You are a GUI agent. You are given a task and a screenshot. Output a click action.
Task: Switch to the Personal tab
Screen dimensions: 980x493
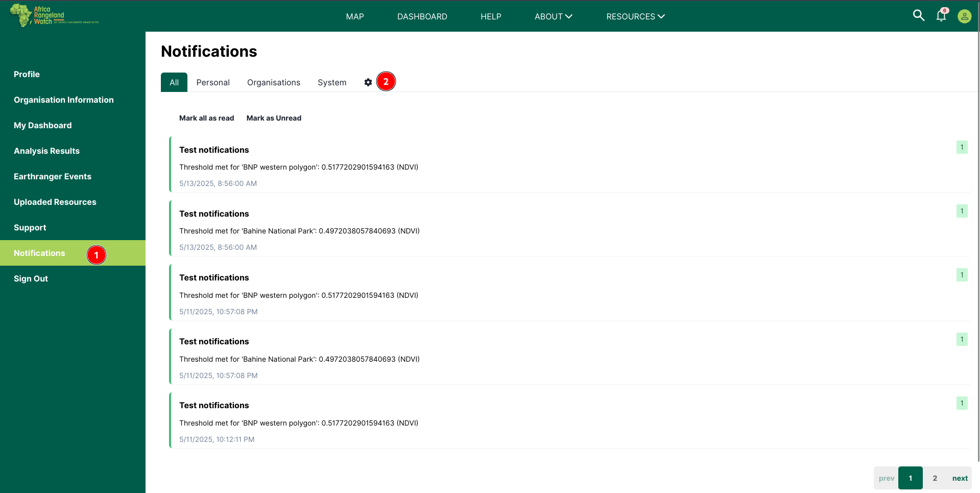coord(213,82)
